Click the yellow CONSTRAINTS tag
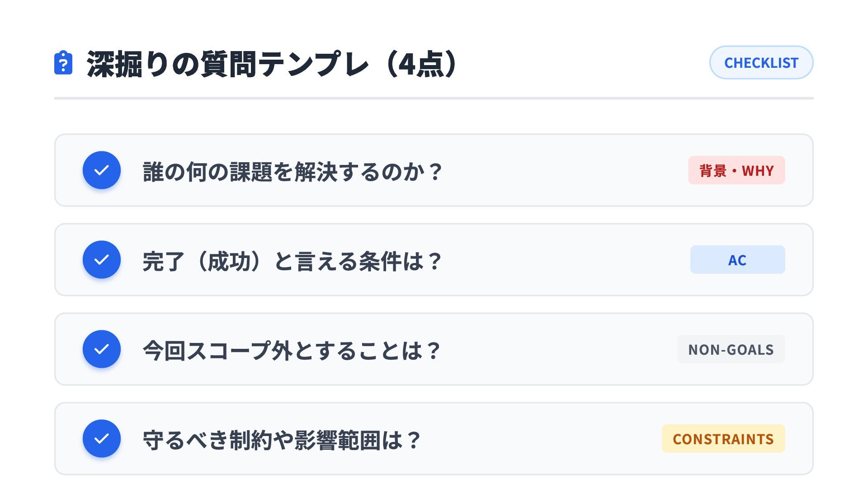 [723, 439]
